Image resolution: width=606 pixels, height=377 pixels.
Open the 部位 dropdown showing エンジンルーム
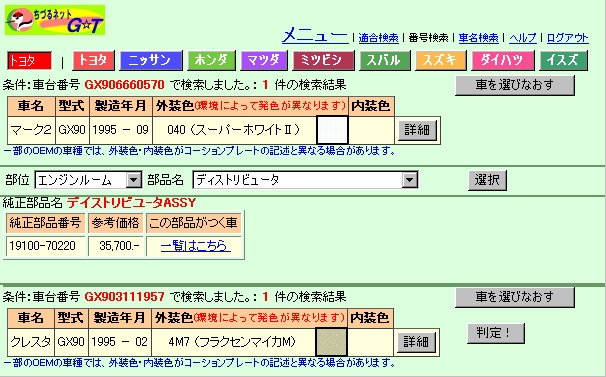[88, 180]
